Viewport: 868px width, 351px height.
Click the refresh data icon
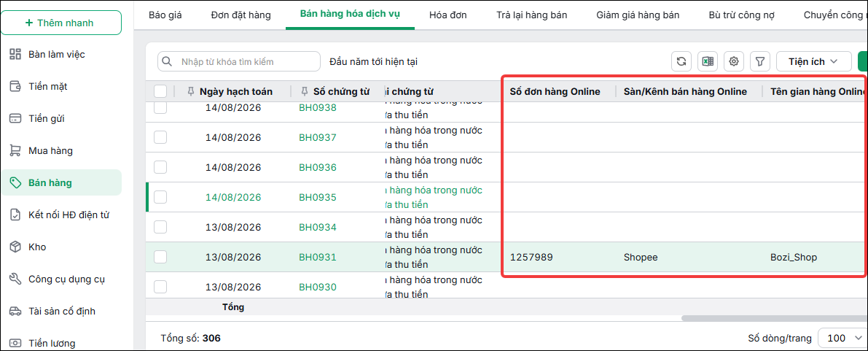[681, 61]
